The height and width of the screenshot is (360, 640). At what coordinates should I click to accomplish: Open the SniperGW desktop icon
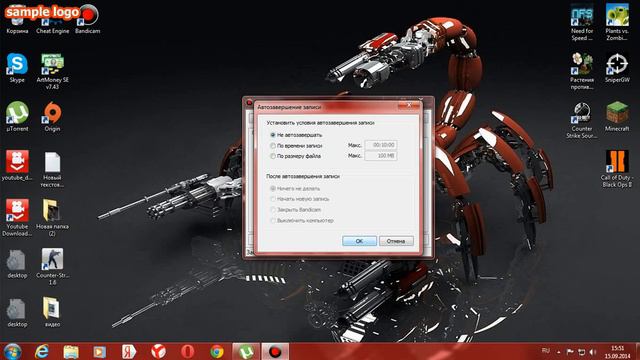pos(617,68)
